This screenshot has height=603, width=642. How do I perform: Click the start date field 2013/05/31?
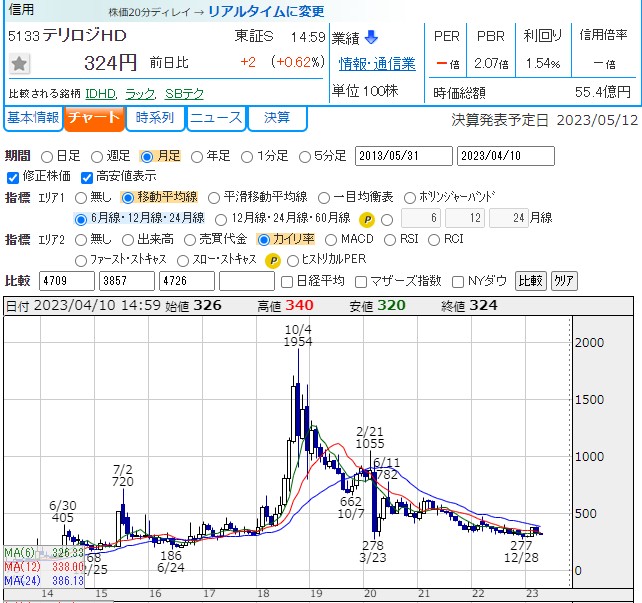point(404,156)
